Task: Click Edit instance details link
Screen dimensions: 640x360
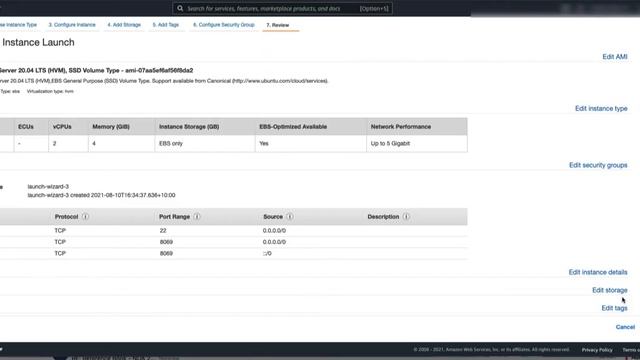Action: point(598,272)
